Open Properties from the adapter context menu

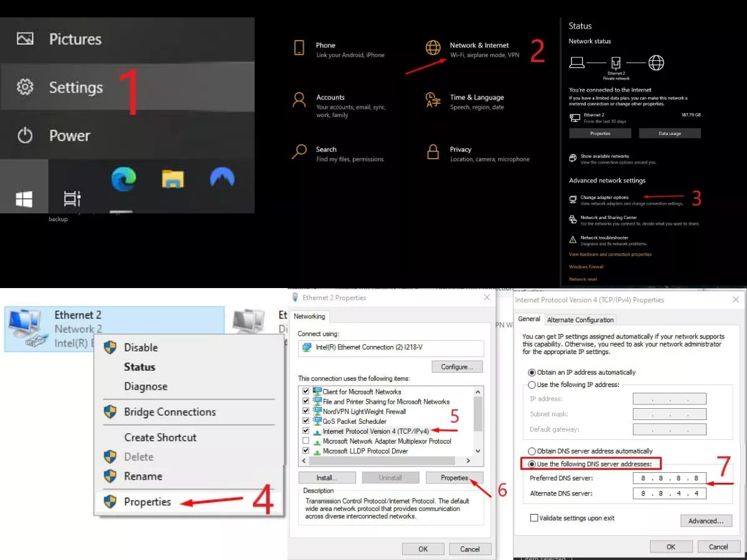tap(148, 502)
